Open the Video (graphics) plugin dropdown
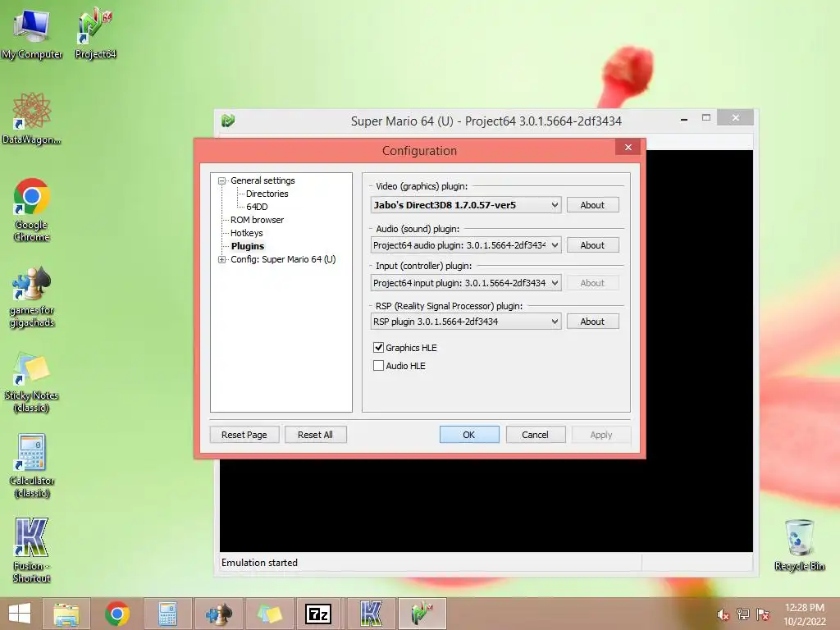Screen dimensions: 840x630 tap(466, 204)
